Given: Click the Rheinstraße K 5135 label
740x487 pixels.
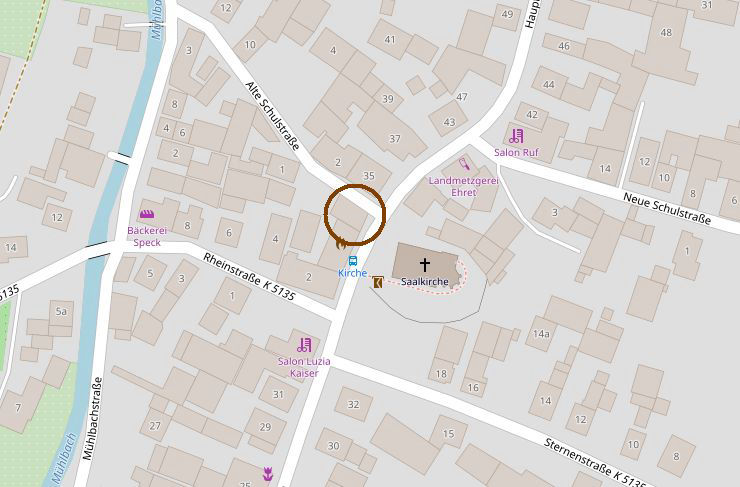Looking at the screenshot, I should (249, 277).
